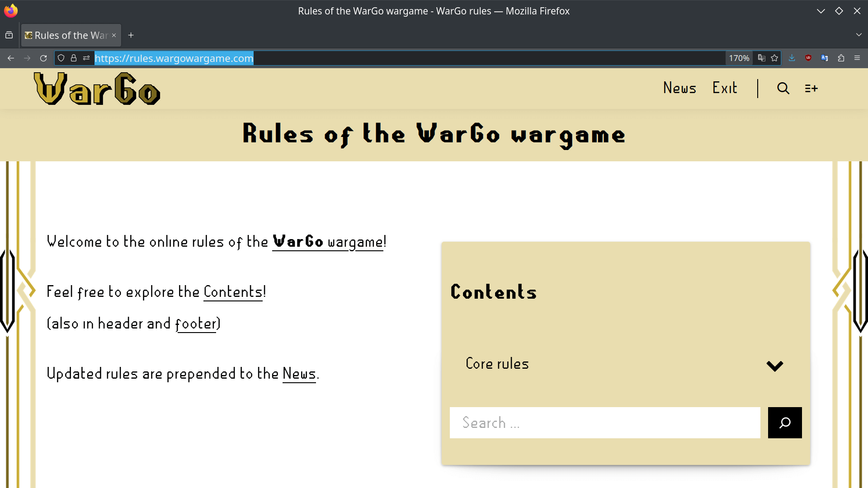Image resolution: width=868 pixels, height=488 pixels.
Task: Click the Firefox download icon
Action: [x=792, y=58]
